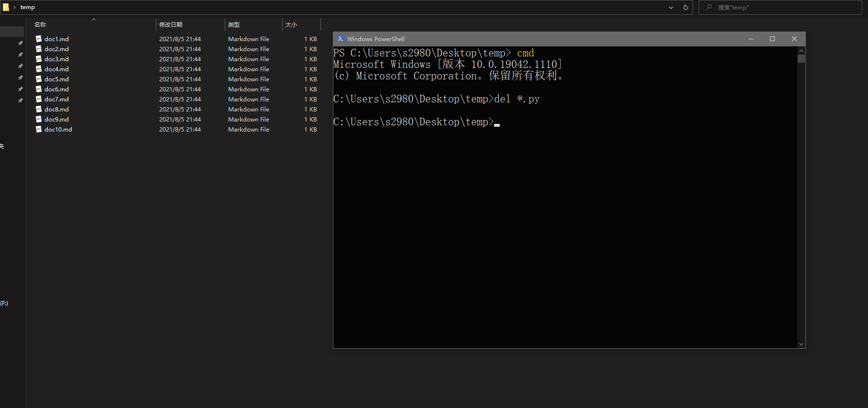The width and height of the screenshot is (868, 408).
Task: Click the PowerShell window title icon
Action: pos(341,39)
